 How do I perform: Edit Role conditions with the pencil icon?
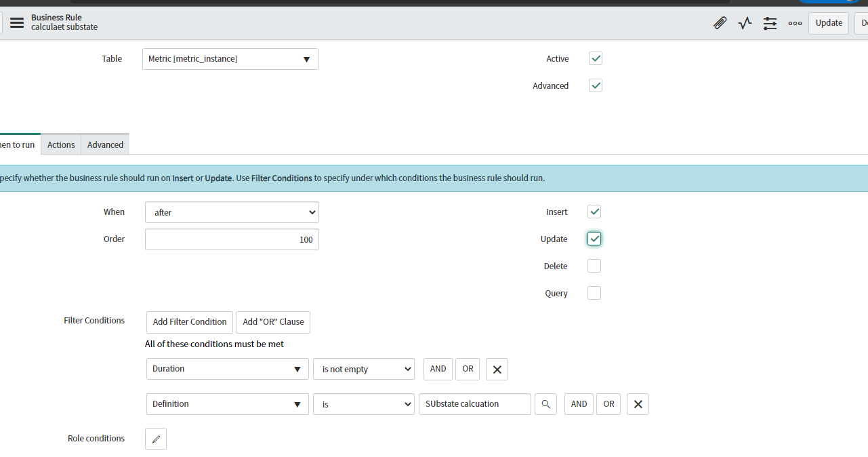pos(155,439)
